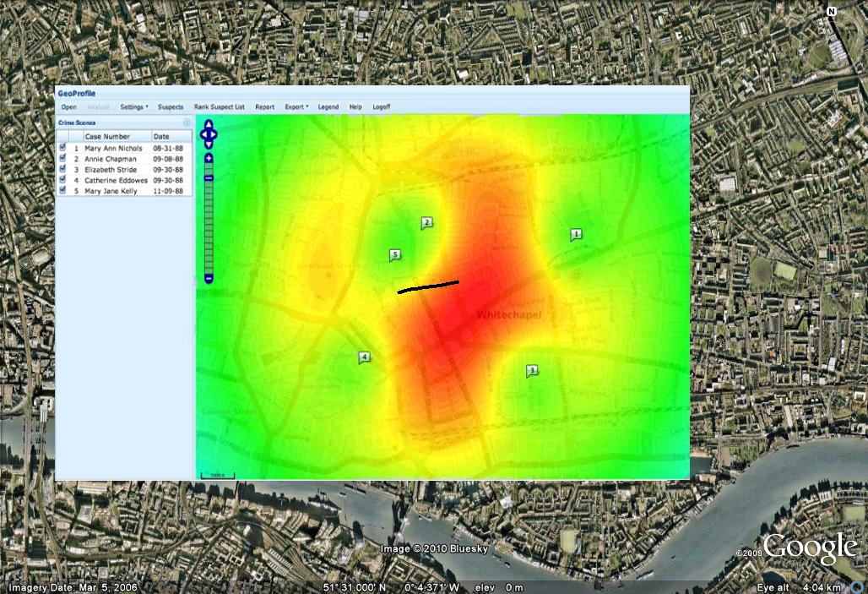Screen dimensions: 868x594
Task: Select marker 5 on the heatmap
Action: coord(394,254)
